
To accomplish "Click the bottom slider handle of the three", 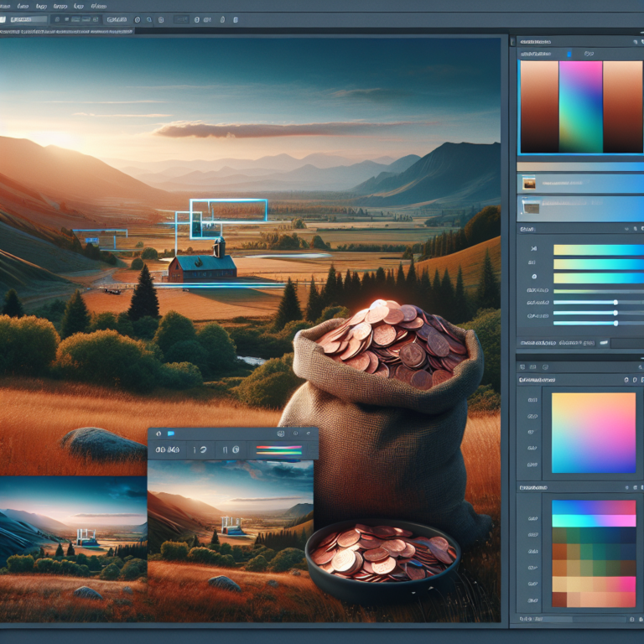I will click(615, 323).
